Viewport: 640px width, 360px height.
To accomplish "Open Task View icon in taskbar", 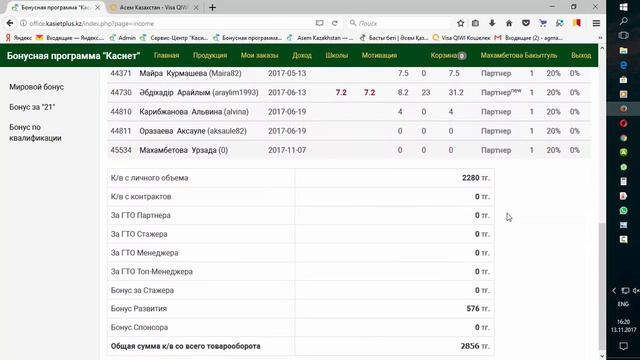I will [623, 36].
